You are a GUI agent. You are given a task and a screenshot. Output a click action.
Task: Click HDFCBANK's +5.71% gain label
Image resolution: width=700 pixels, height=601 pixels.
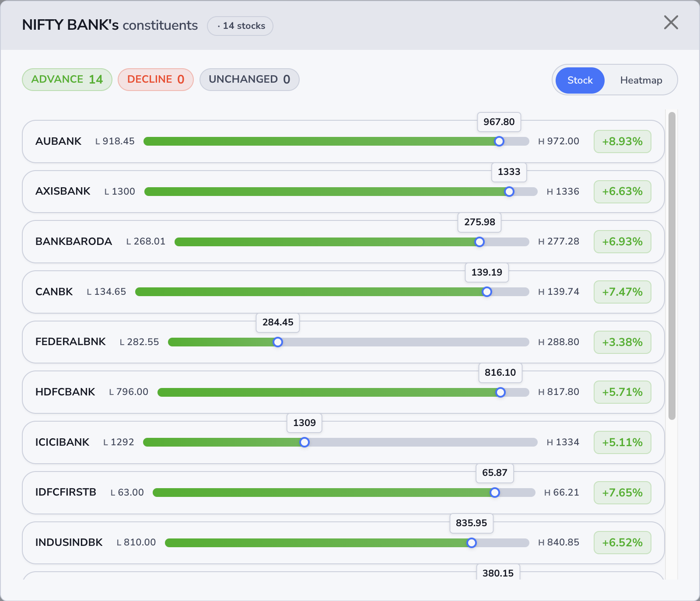[x=622, y=392]
